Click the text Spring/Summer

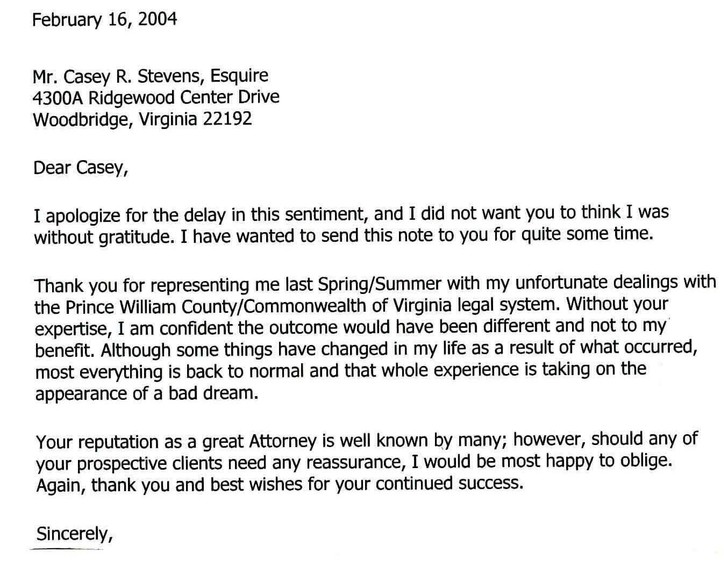tap(380, 283)
